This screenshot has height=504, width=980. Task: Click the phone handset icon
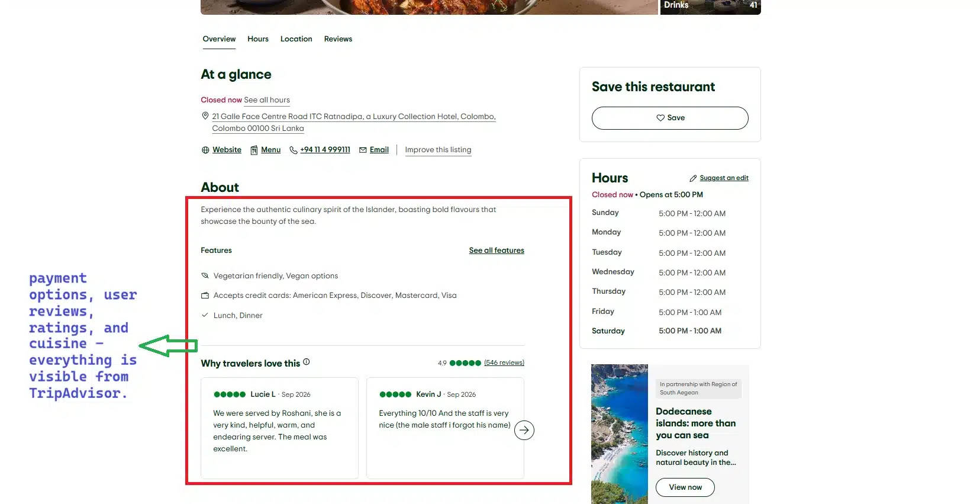pyautogui.click(x=293, y=150)
